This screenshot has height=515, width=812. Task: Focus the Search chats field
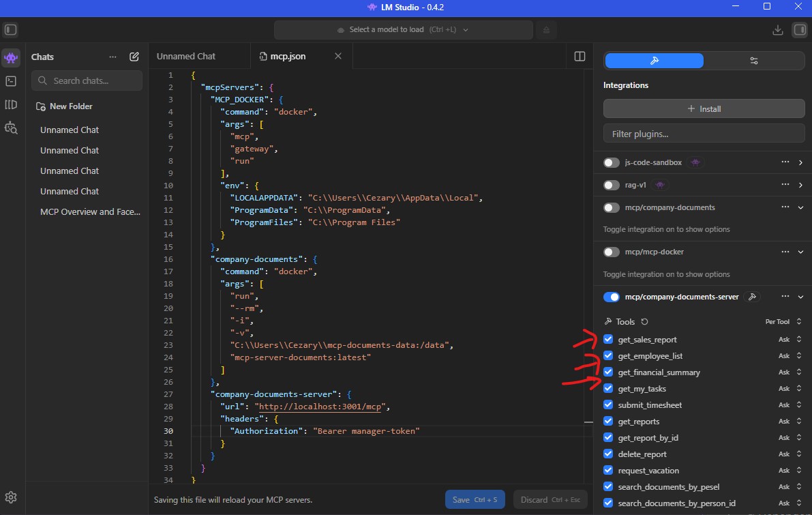pos(87,80)
